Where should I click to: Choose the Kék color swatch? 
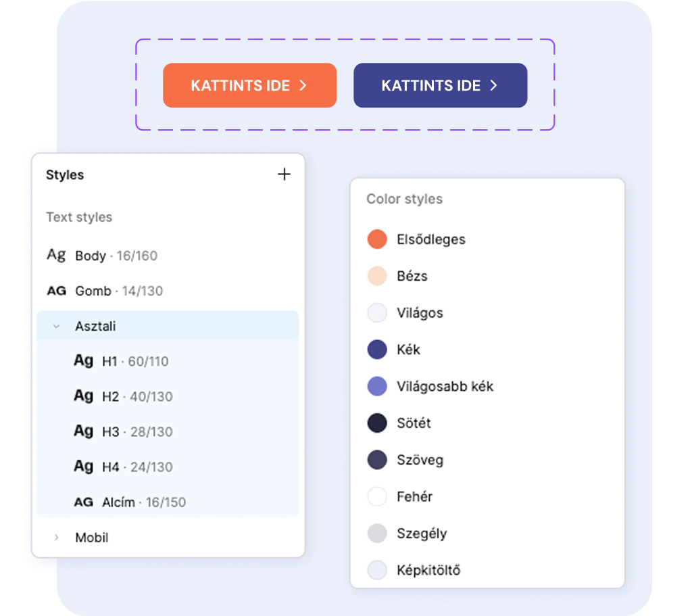point(377,350)
